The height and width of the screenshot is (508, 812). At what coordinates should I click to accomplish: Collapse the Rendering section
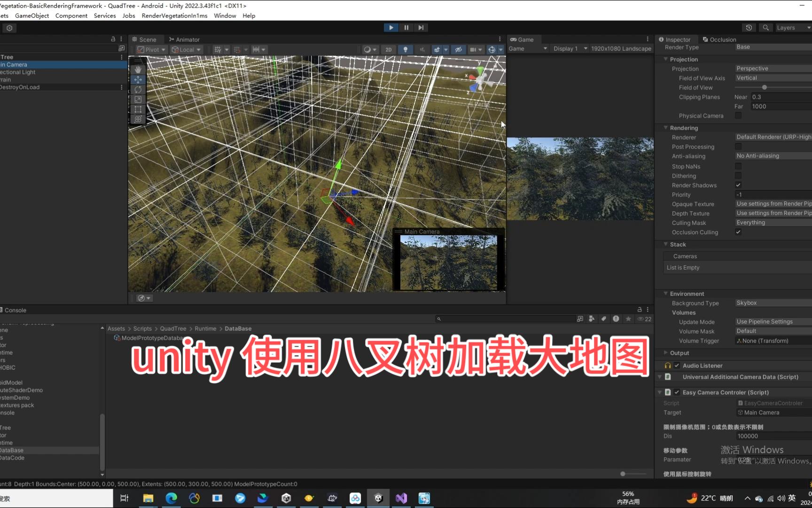tap(666, 128)
